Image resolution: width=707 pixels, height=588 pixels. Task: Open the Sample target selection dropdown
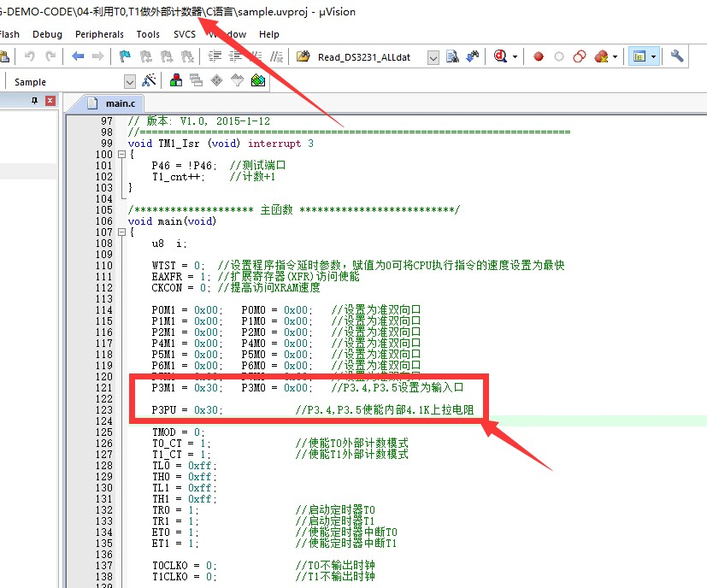(130, 82)
